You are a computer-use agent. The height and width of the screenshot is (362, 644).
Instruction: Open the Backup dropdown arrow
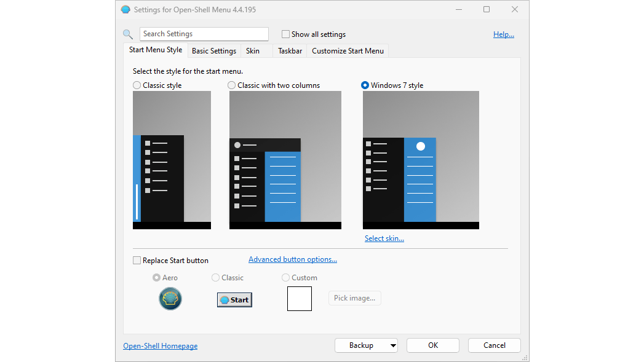click(393, 345)
